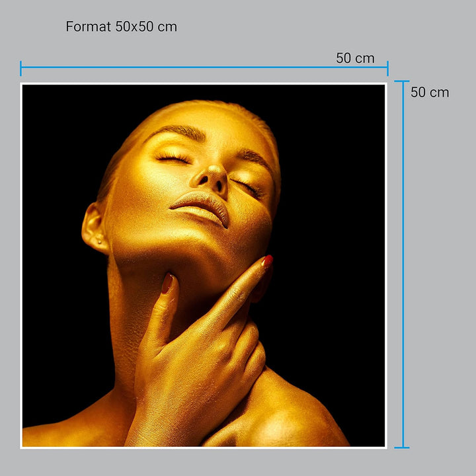Click the "Format 50x50 cm" heading text

(x=121, y=27)
